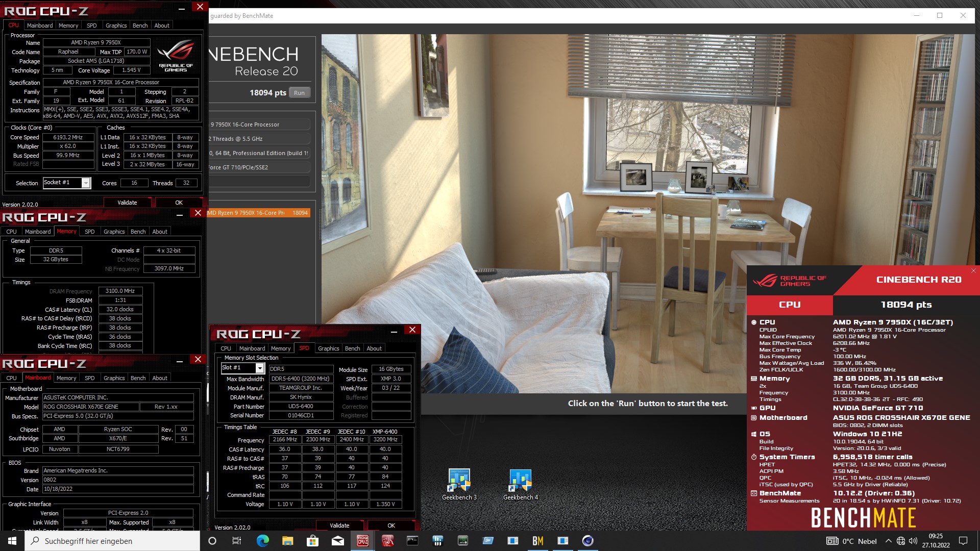This screenshot has width=980, height=551.
Task: Click the Serial Number field 01046CD1
Action: point(301,415)
